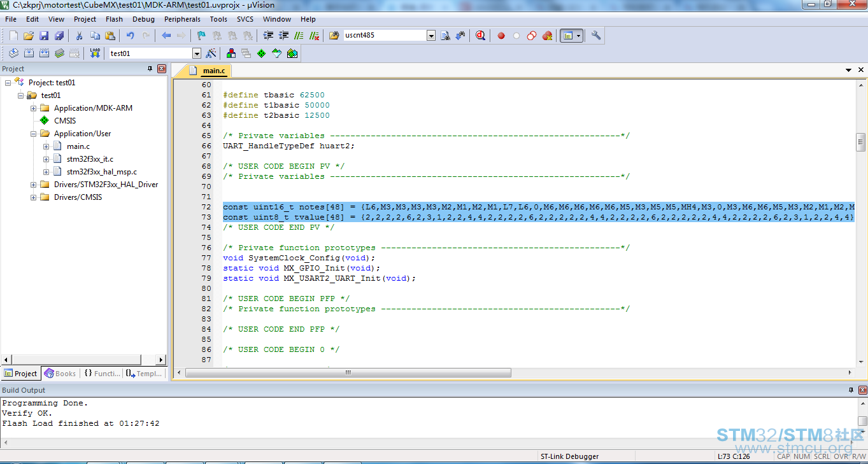Uncomment the selection using the red-x slashes icon
This screenshot has height=464, width=868.
point(314,36)
